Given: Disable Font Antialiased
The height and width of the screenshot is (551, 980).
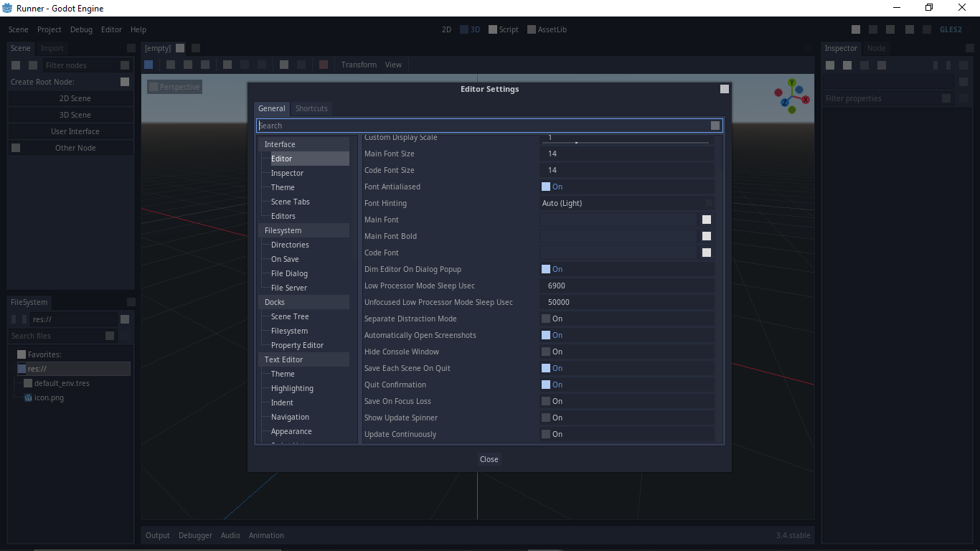Looking at the screenshot, I should pos(546,187).
